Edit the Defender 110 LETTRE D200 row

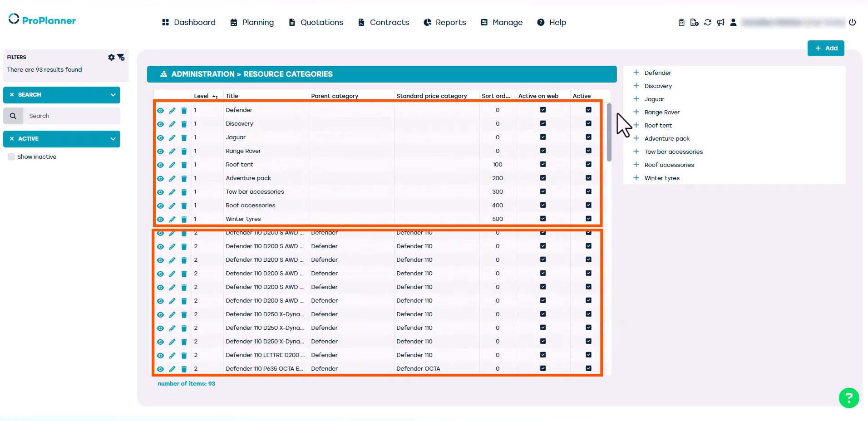click(172, 356)
